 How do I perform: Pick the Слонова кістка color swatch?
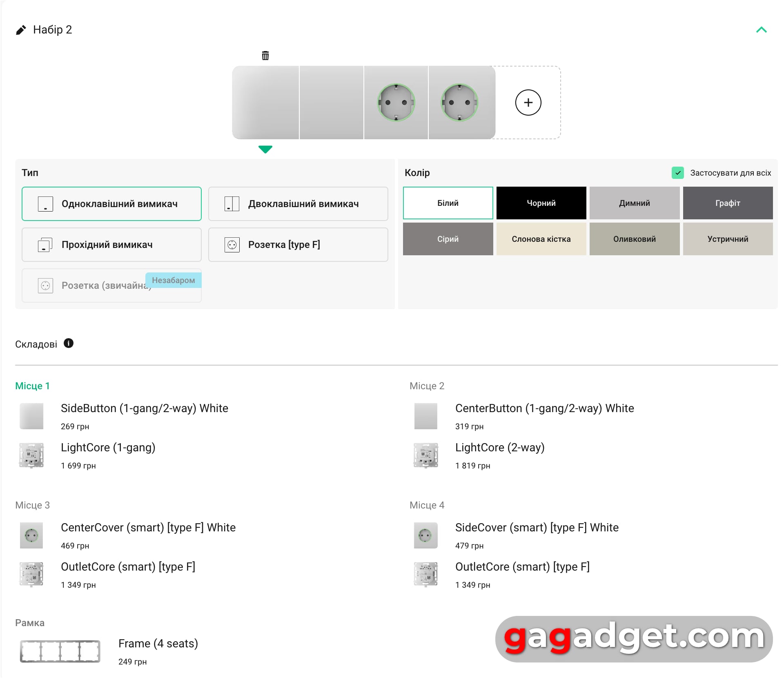pos(541,239)
